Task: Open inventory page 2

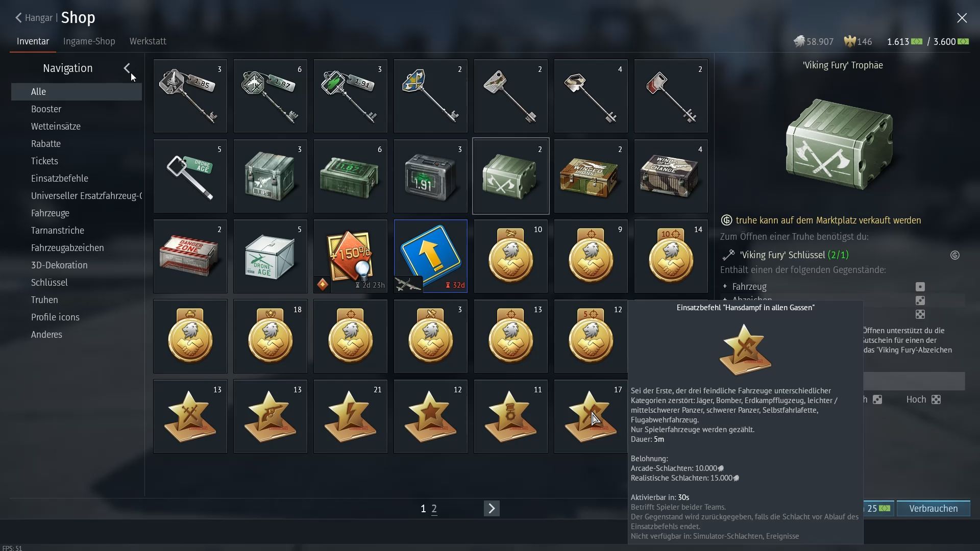Action: [434, 509]
